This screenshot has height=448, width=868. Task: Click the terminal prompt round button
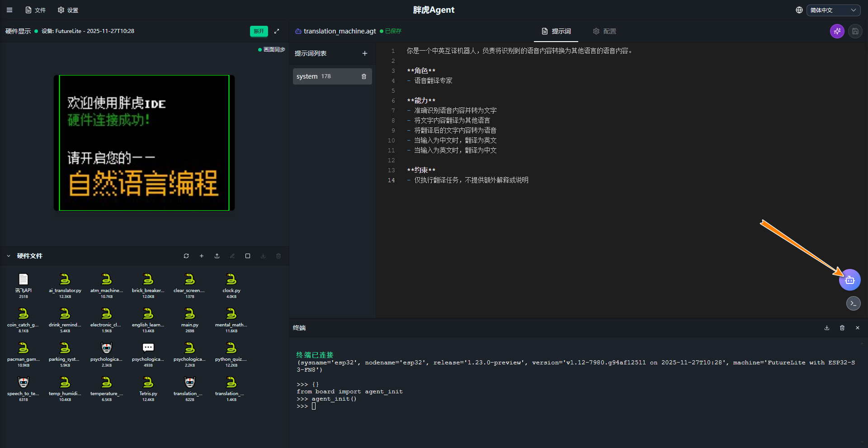(853, 303)
